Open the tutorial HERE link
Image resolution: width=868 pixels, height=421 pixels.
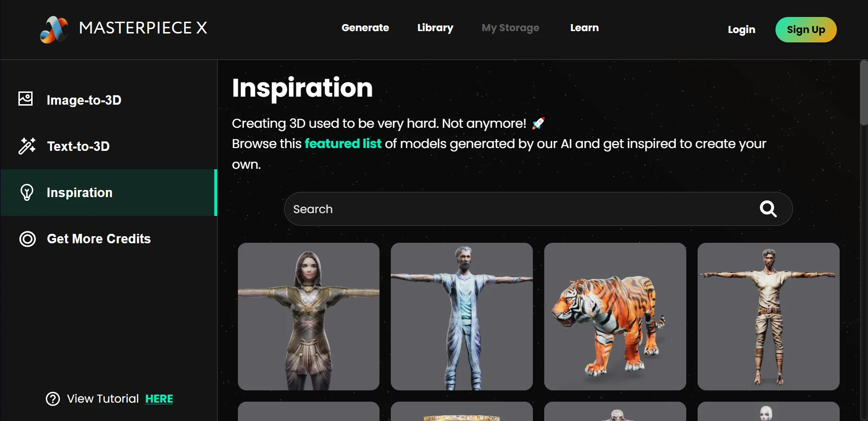click(x=159, y=399)
